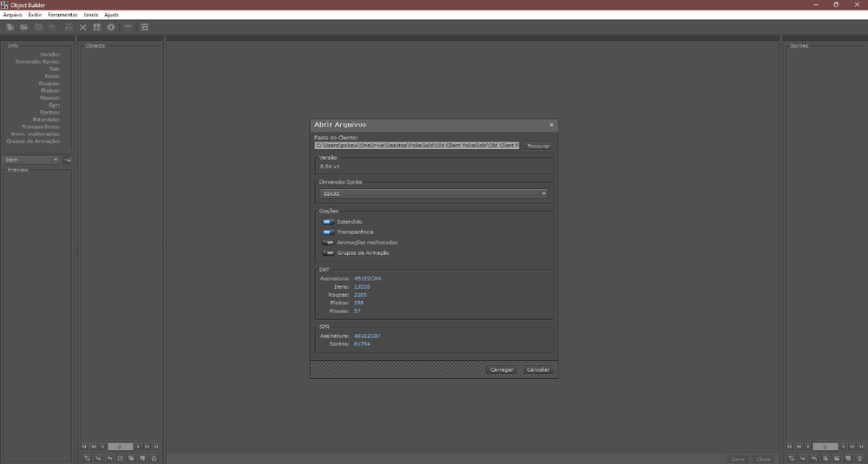Toggle the Estendido option off

[328, 222]
